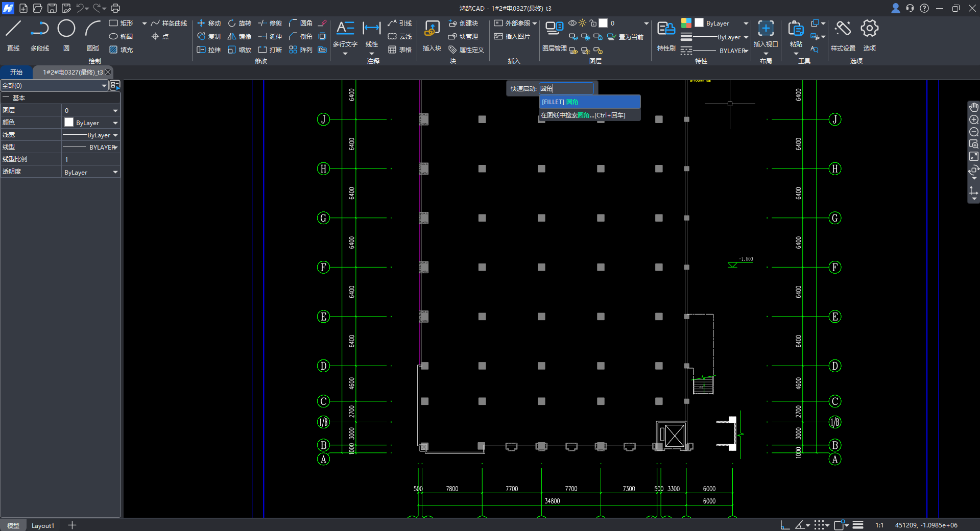Open the 全部(0) selection dropdown
The height and width of the screenshot is (531, 980).
[54, 85]
